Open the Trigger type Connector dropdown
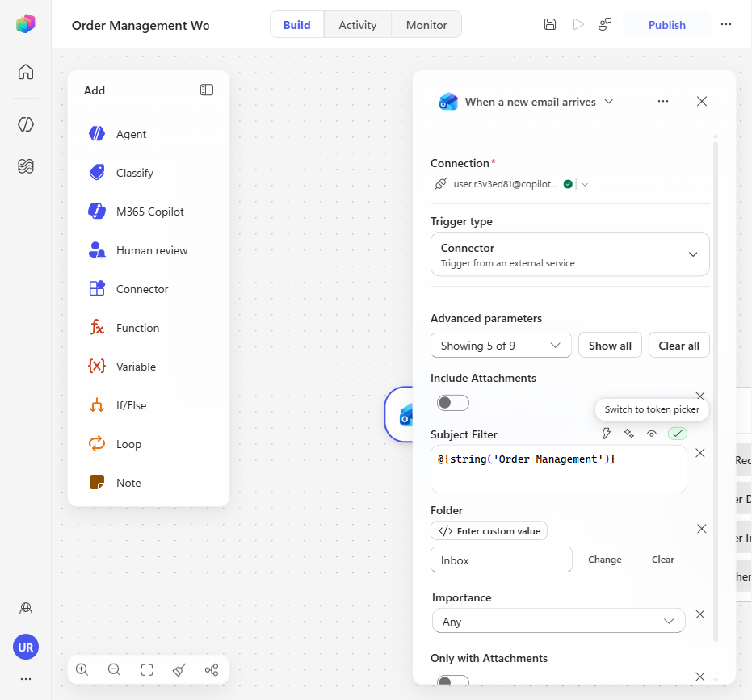This screenshot has height=700, width=752. [569, 254]
